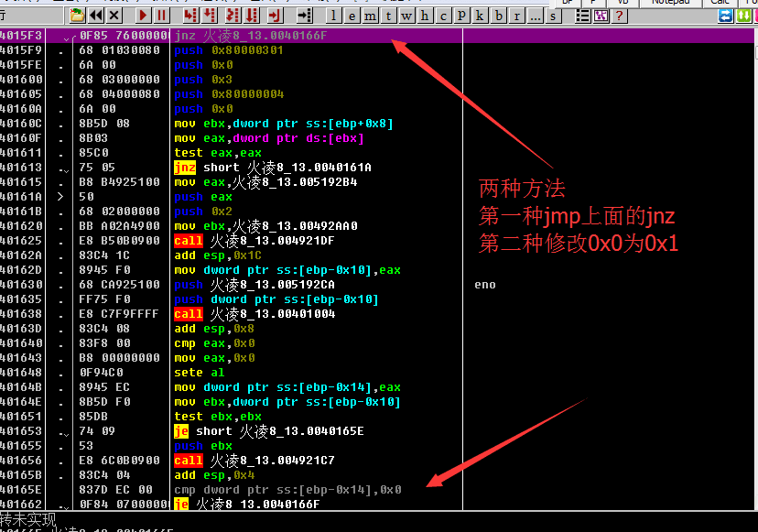Viewport: 758px width, 532px height.
Task: Click the Open file folder icon
Action: pyautogui.click(x=77, y=16)
